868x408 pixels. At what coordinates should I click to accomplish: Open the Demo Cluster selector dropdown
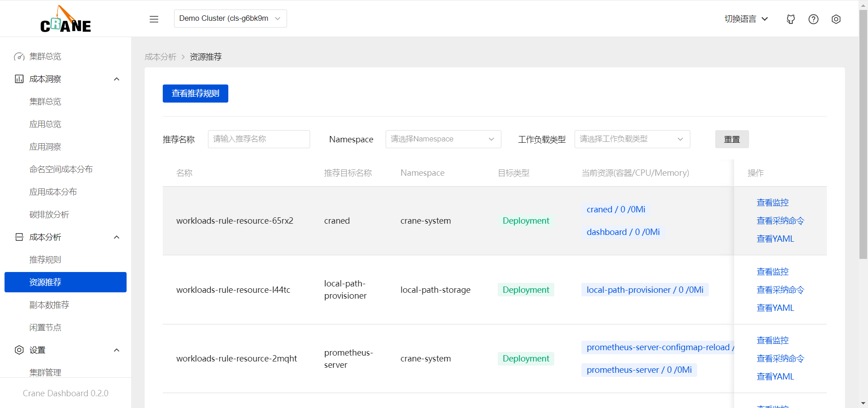point(230,19)
